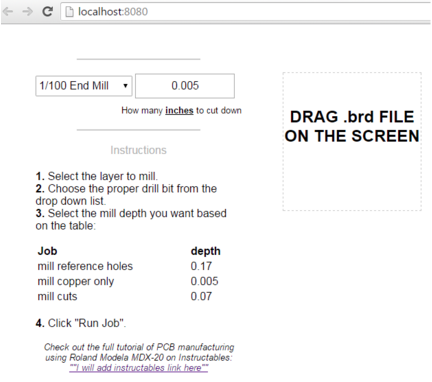Click the 0.005 depth input field

(185, 86)
